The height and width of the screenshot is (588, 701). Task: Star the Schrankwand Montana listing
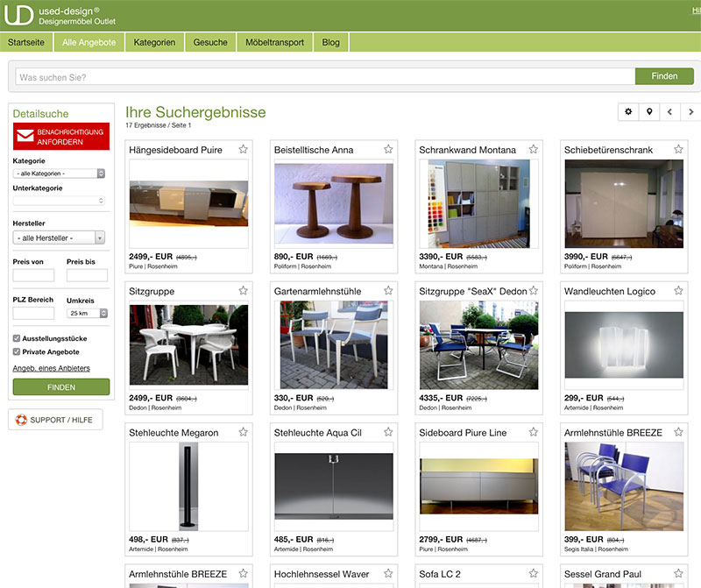[533, 149]
